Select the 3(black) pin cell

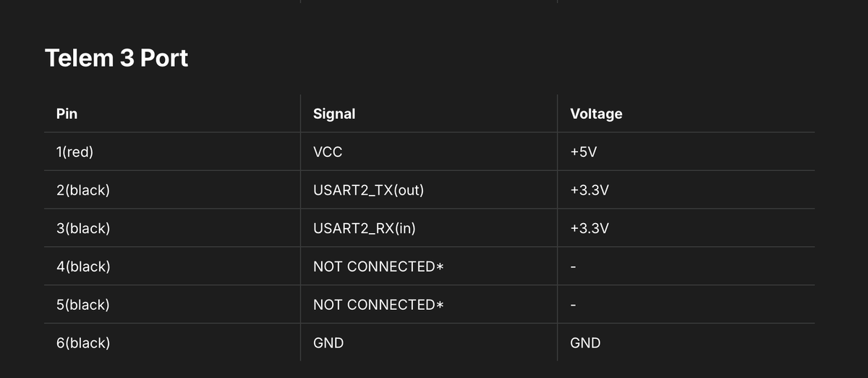point(83,229)
